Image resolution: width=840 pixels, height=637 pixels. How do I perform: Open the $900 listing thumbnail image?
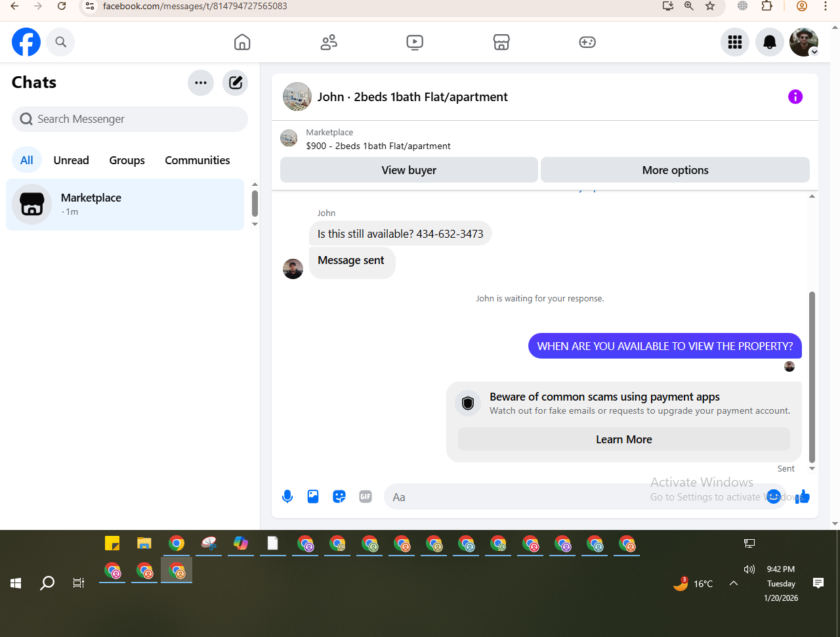(x=289, y=138)
